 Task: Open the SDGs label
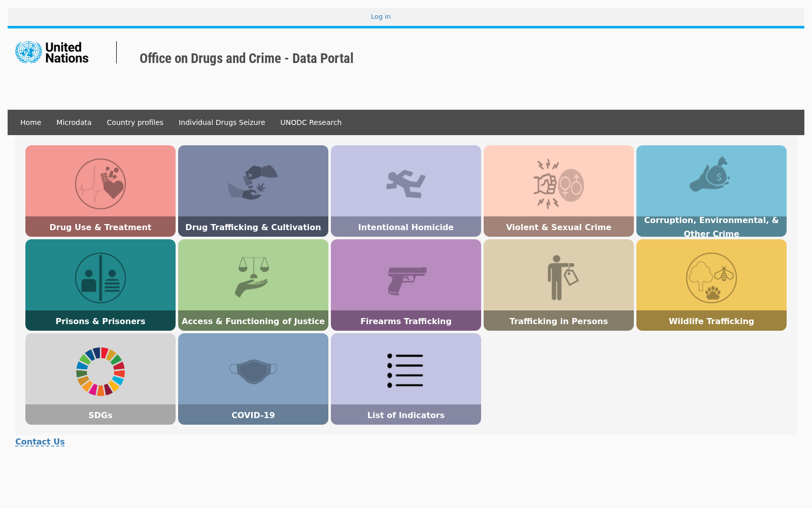coord(100,415)
